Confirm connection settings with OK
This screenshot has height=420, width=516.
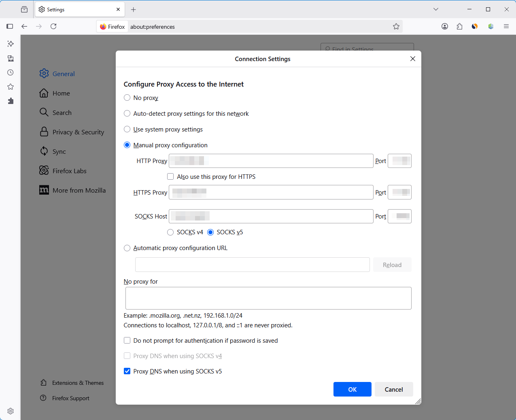tap(352, 389)
